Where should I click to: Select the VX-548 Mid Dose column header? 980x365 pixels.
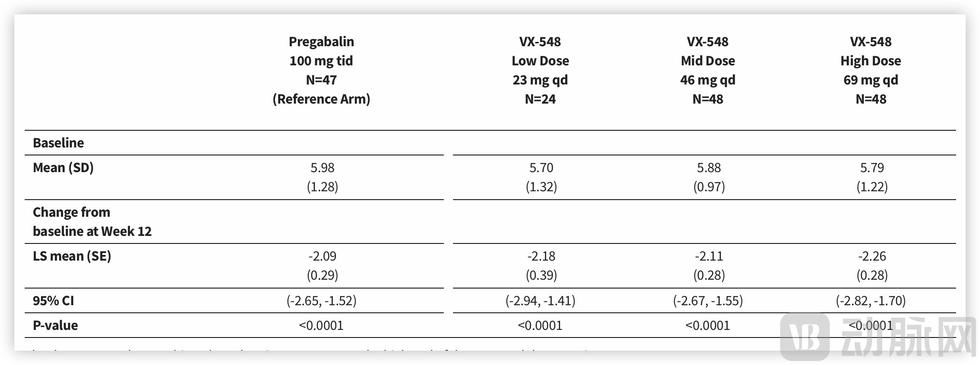pyautogui.click(x=708, y=70)
